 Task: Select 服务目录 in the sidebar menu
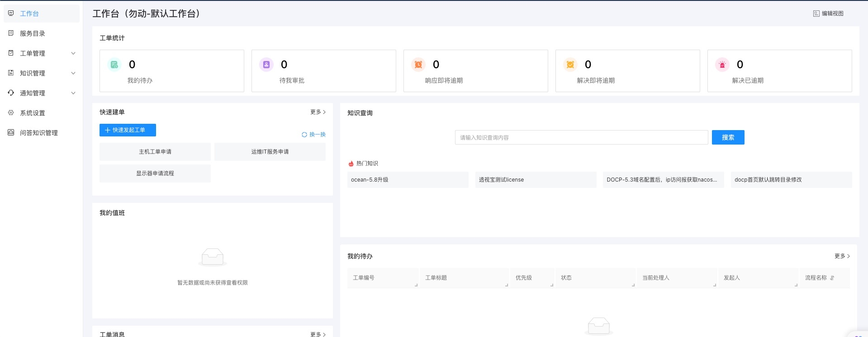point(42,33)
